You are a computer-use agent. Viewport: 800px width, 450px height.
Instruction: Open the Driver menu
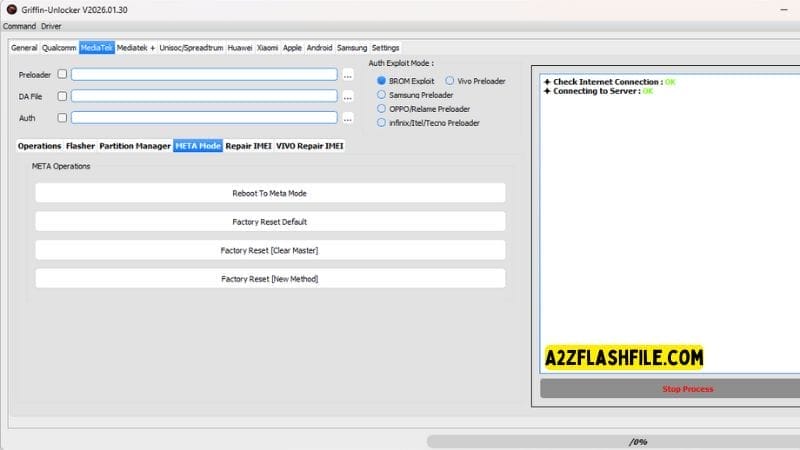tap(51, 26)
